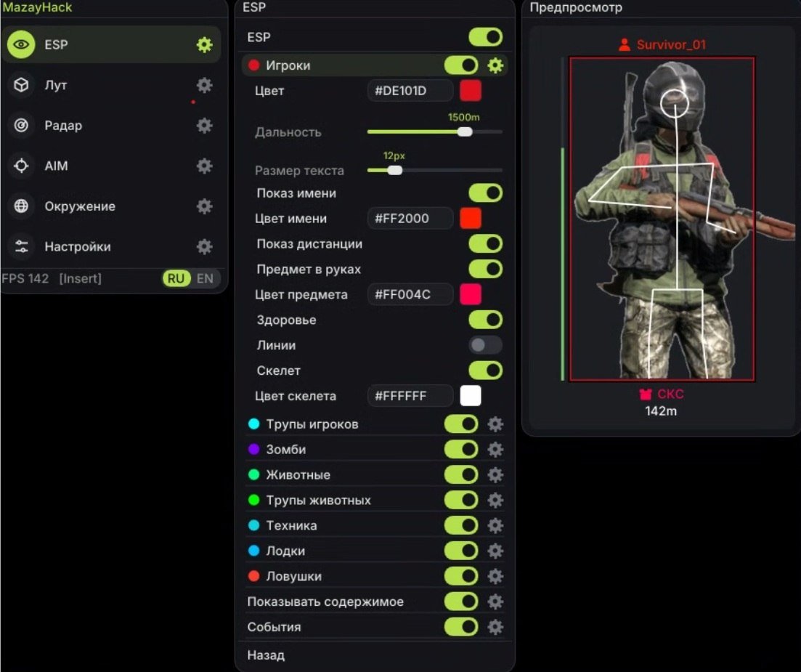Open settings gear next to Лут
Viewport: 801px width, 672px height.
tap(204, 85)
